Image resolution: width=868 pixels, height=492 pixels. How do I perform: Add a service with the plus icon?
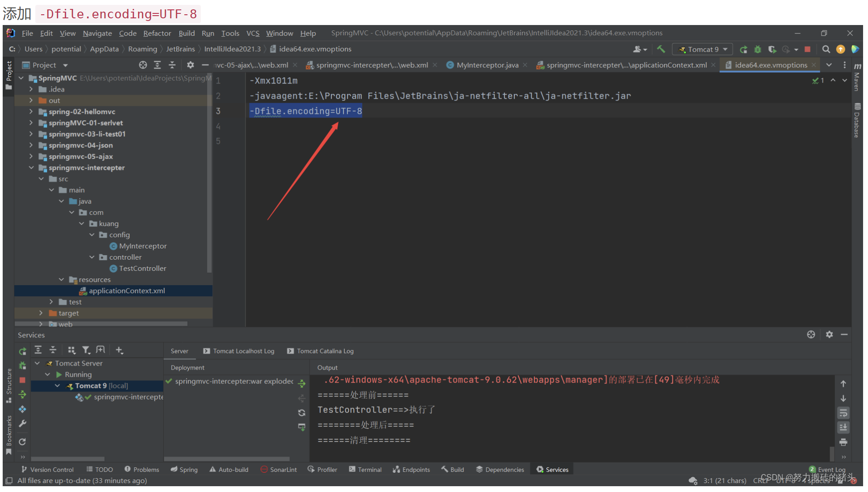tap(119, 350)
